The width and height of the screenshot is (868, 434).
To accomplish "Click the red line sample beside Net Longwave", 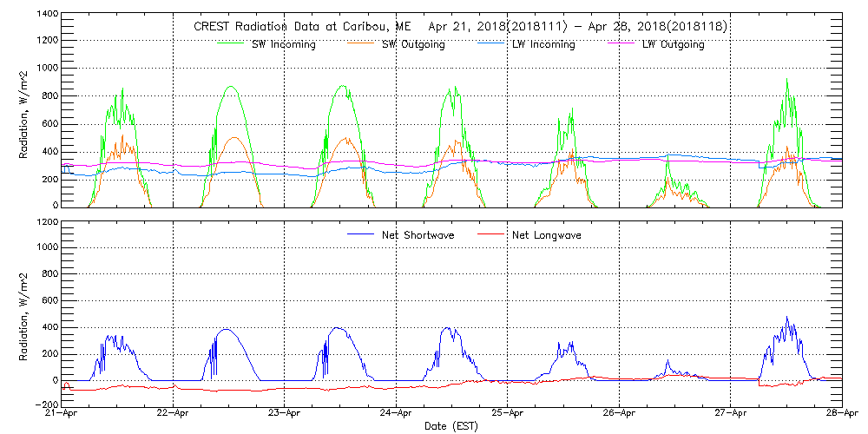I will pos(492,235).
